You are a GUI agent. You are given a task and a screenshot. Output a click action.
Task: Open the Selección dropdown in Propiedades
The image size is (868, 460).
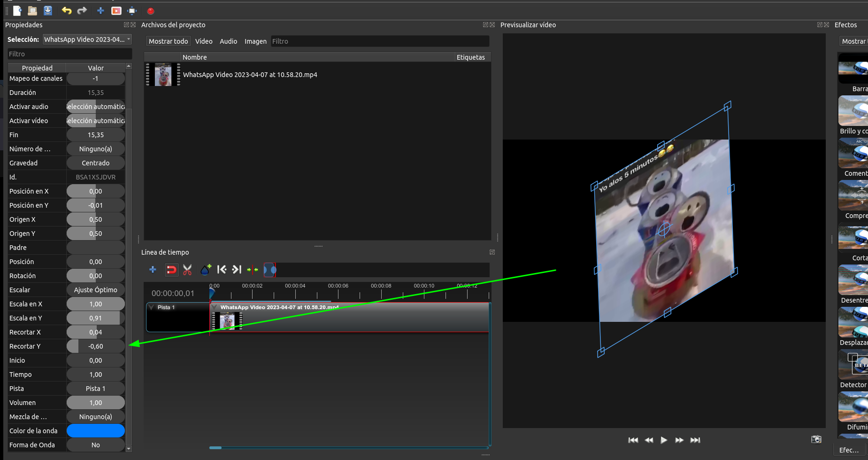coord(87,39)
